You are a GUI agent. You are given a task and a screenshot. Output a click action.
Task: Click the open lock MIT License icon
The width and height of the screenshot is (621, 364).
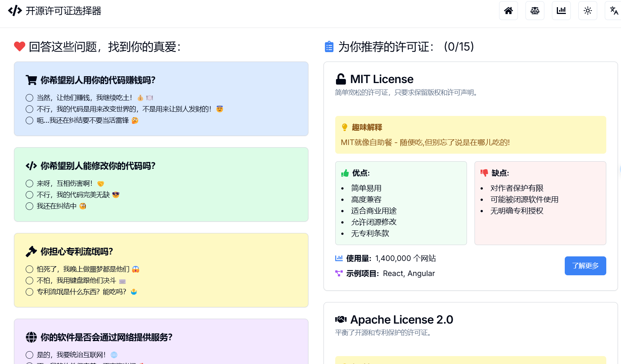coord(341,79)
